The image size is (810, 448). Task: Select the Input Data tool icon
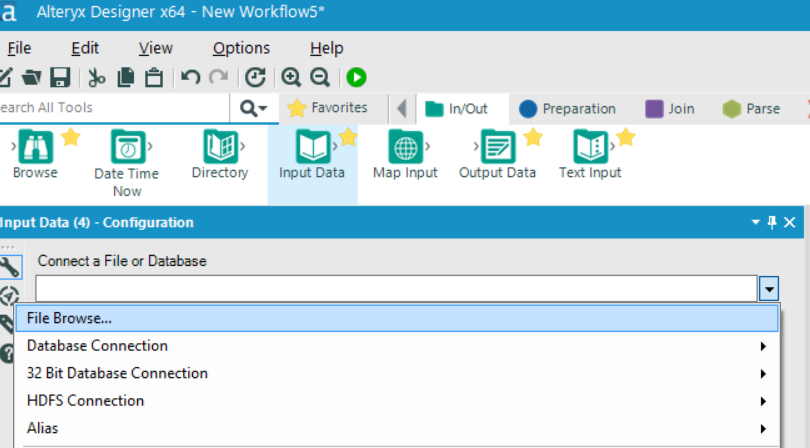click(312, 147)
